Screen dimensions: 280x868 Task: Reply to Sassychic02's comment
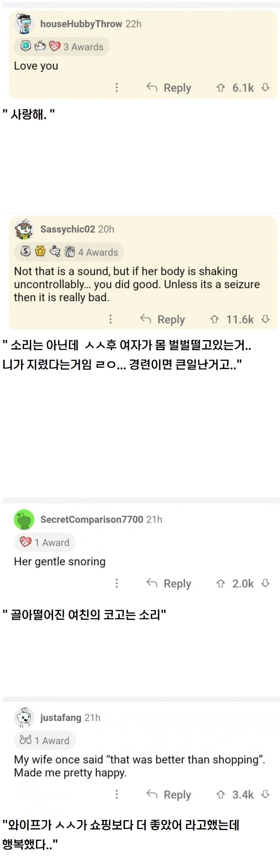[162, 320]
